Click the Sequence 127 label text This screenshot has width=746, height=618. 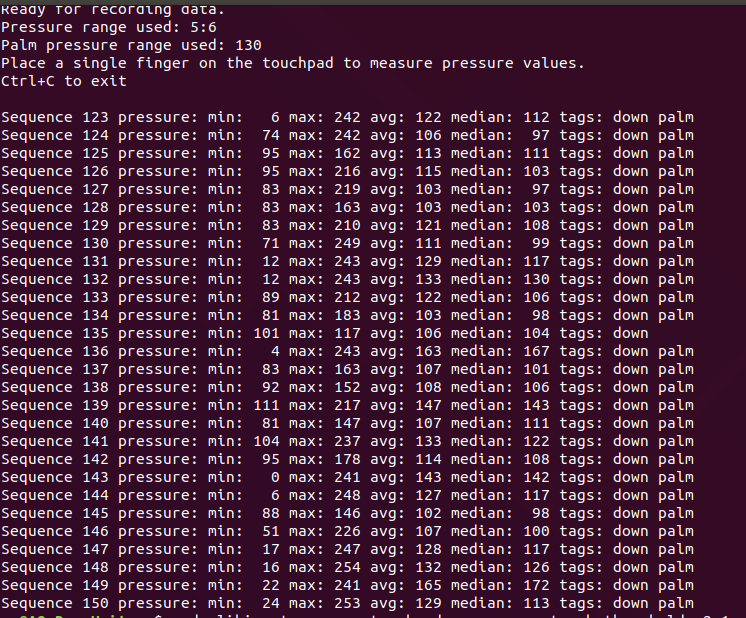click(x=55, y=189)
